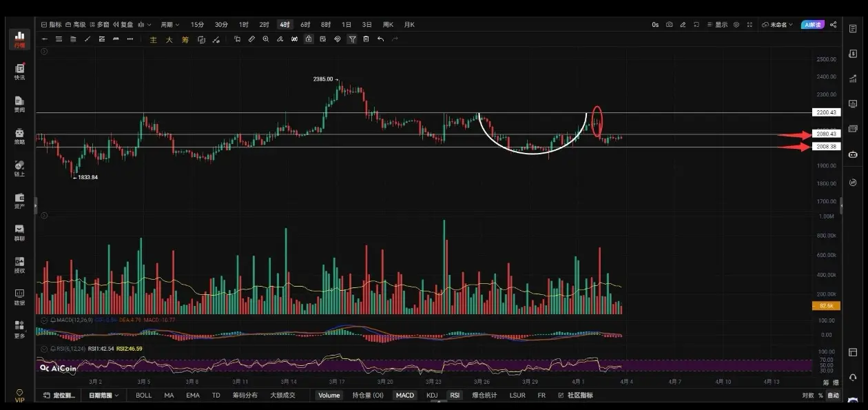Click the redo arrow icon
This screenshot has height=410, width=868.
pyautogui.click(x=395, y=39)
